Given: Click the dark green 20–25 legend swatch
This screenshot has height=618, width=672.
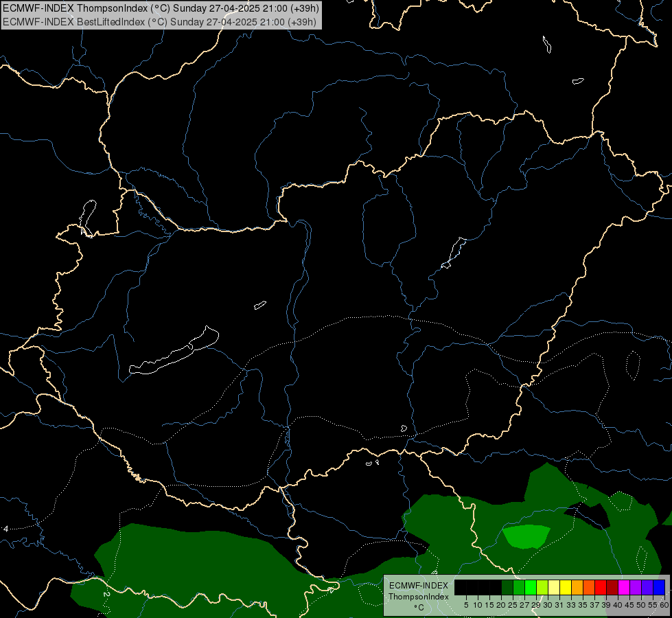Looking at the screenshot, I should 507,587.
